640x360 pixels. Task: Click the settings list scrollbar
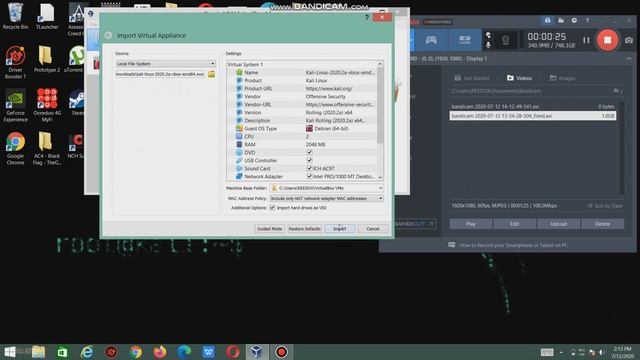coord(380,105)
